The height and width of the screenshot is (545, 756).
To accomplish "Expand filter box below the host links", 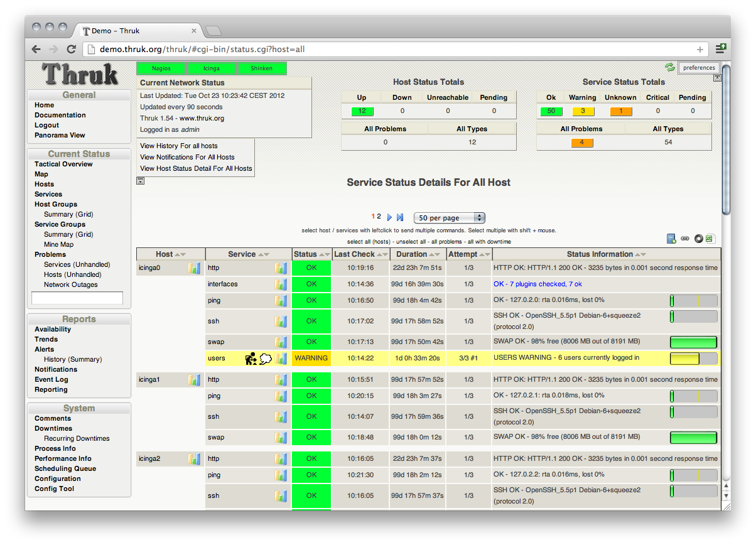I will pos(141,181).
